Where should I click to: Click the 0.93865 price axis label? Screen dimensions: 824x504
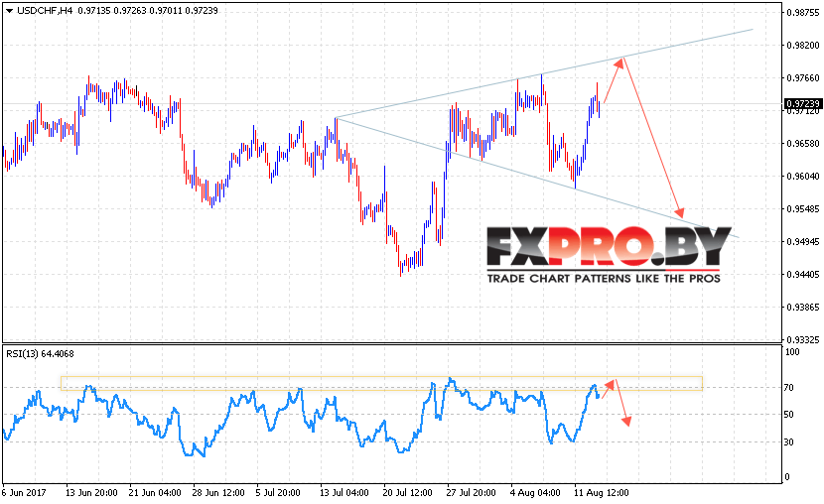[x=803, y=308]
